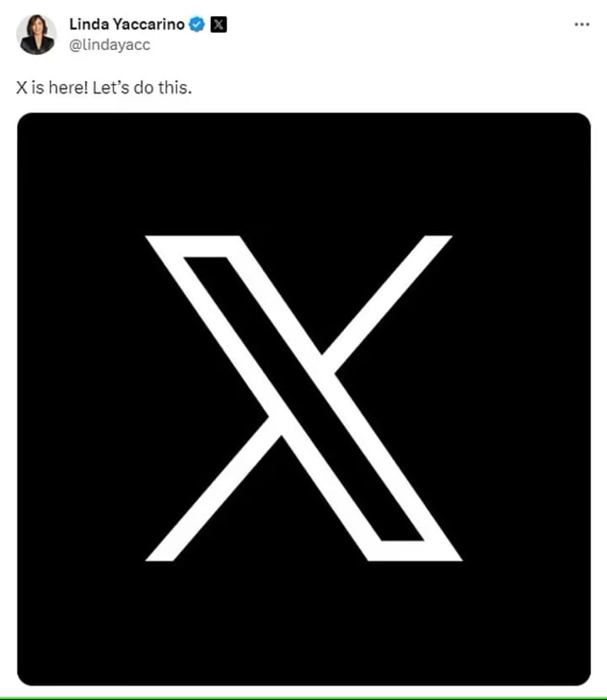Click the black X affiliate badge
The width and height of the screenshot is (607, 700).
pos(218,24)
